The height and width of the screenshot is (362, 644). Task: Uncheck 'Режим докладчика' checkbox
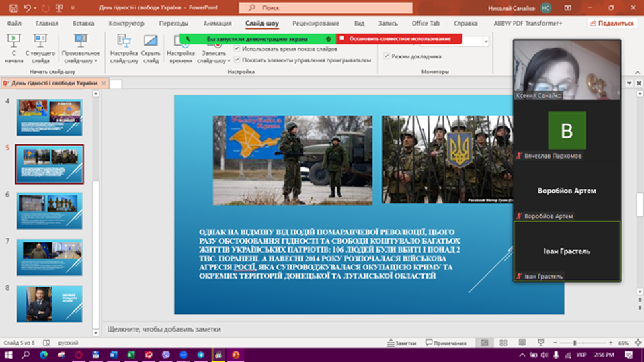click(387, 56)
